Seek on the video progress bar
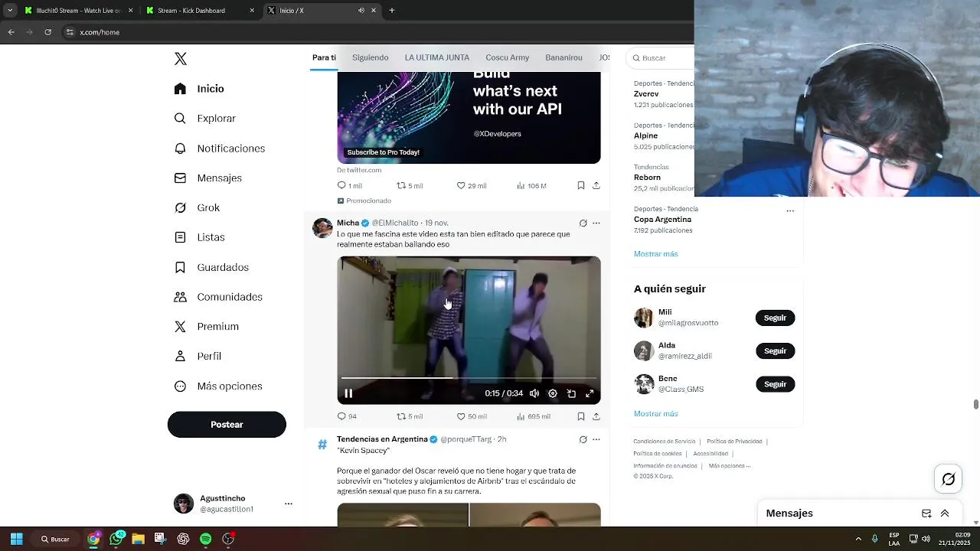This screenshot has width=980, height=551. tap(469, 378)
